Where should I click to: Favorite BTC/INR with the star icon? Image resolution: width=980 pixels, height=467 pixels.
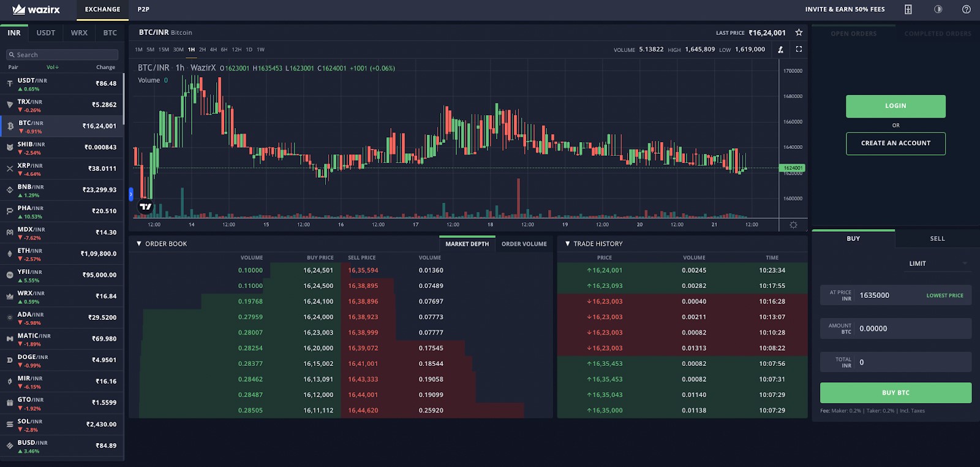pos(799,32)
